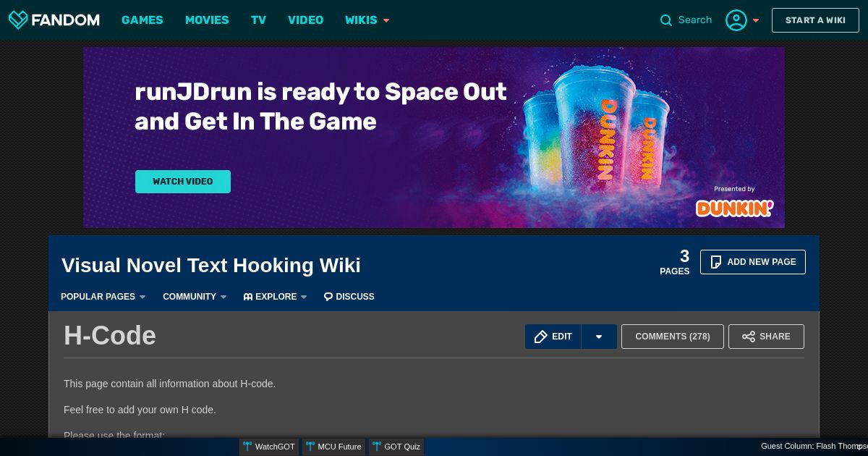This screenshot has height=456, width=868.
Task: Click the Fandom heart logo
Action: (18, 20)
